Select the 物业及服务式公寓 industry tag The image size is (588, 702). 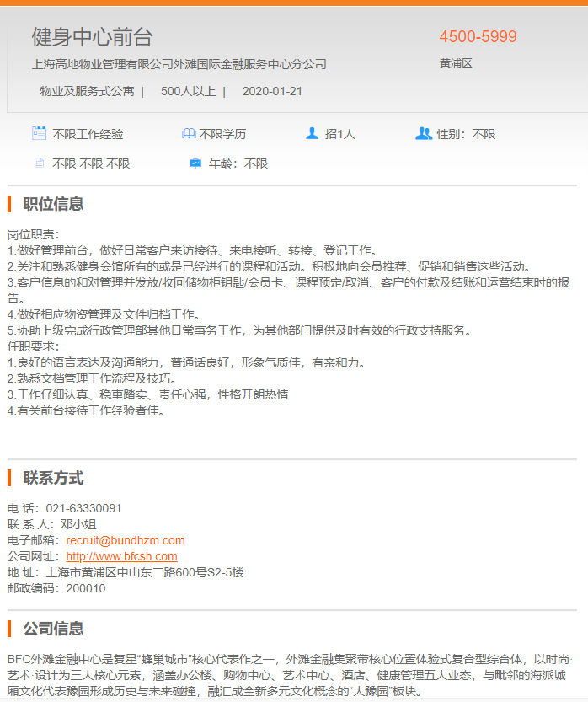[87, 91]
